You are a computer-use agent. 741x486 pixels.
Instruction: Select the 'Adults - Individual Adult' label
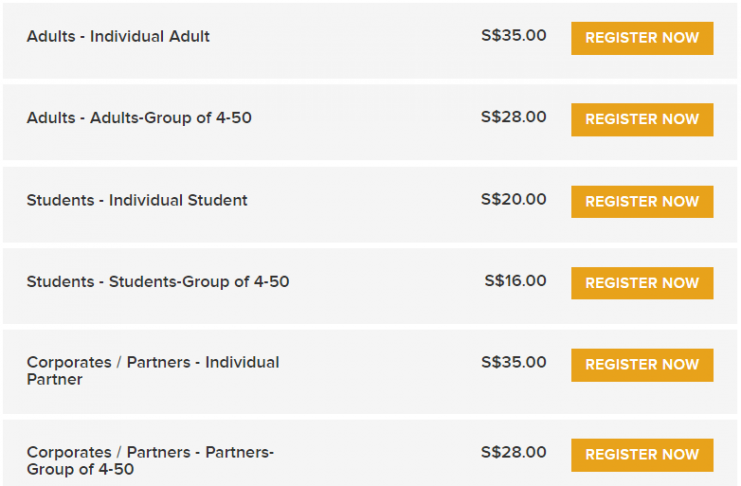click(118, 36)
